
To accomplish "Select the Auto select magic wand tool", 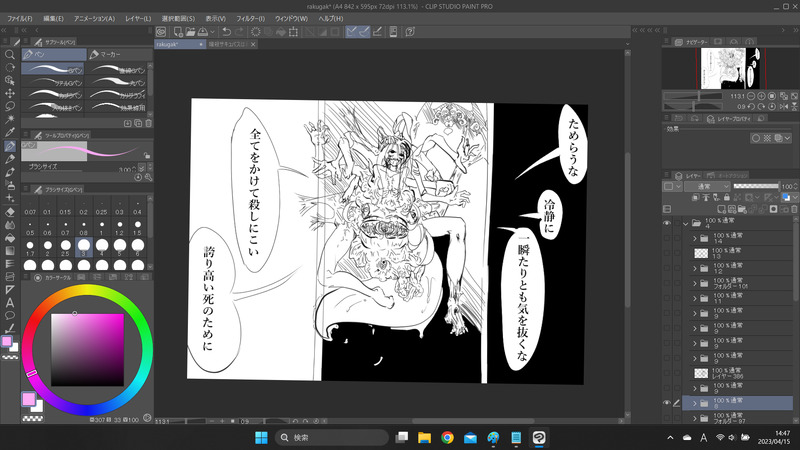I will click(x=9, y=119).
